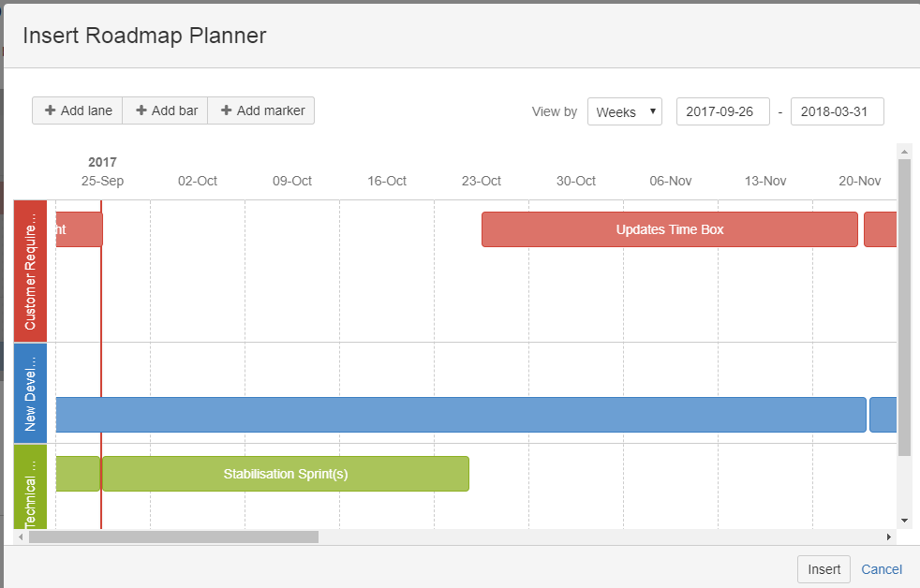The width and height of the screenshot is (920, 588).
Task: Select the Updates Time Box bar
Action: (x=669, y=229)
